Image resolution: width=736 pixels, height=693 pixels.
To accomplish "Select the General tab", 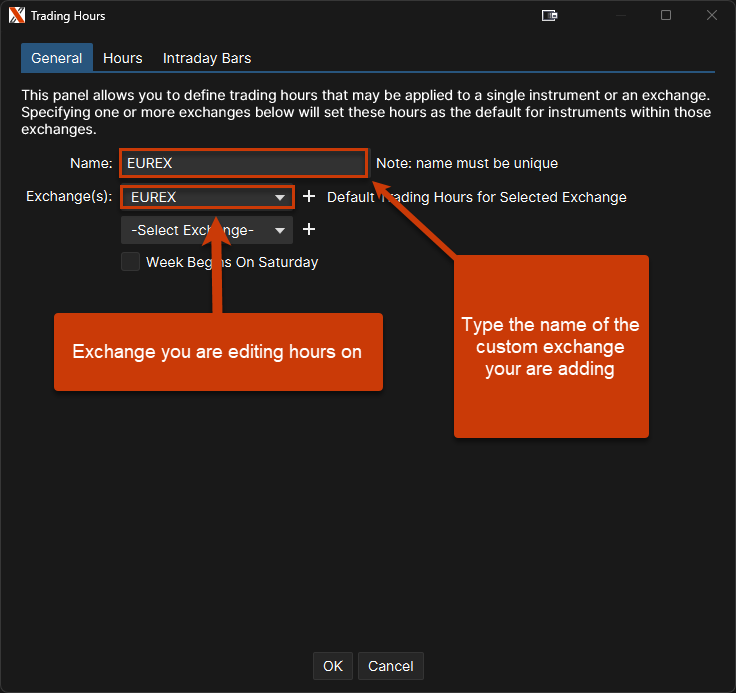I will coord(57,58).
